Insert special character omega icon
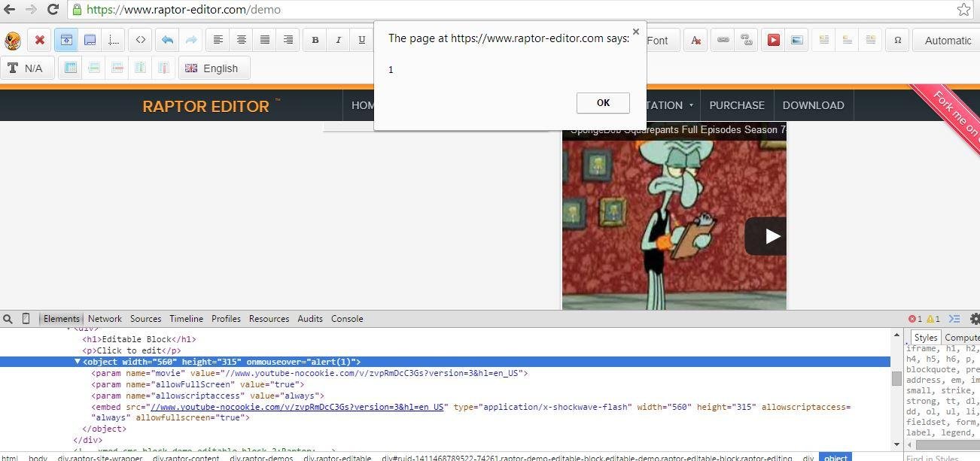Viewport: 980px width, 461px height. click(897, 40)
